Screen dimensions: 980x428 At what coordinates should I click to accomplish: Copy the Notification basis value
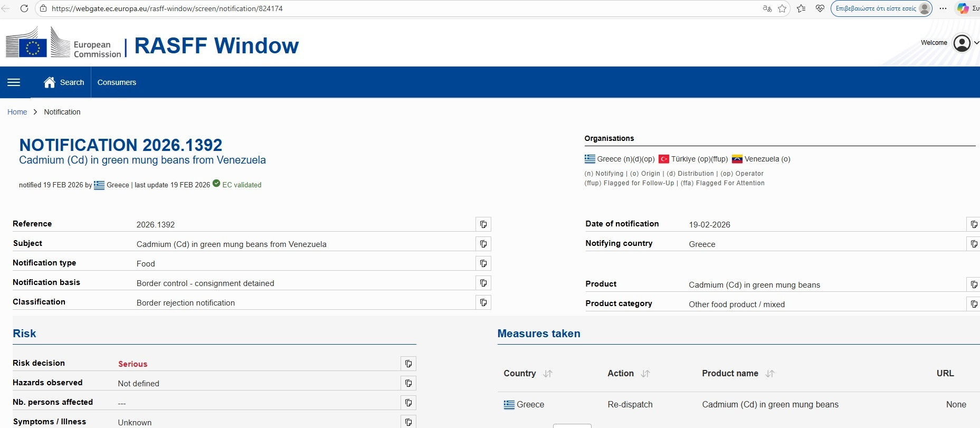(483, 283)
